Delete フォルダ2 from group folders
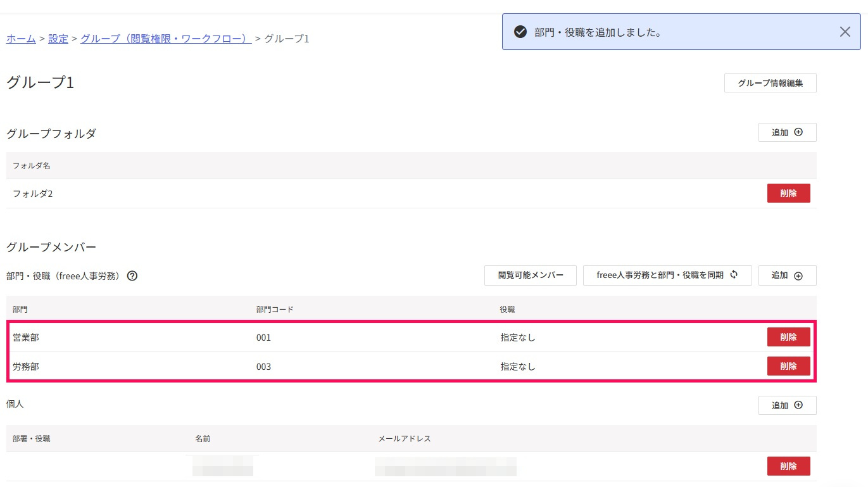The width and height of the screenshot is (868, 487). [x=788, y=193]
